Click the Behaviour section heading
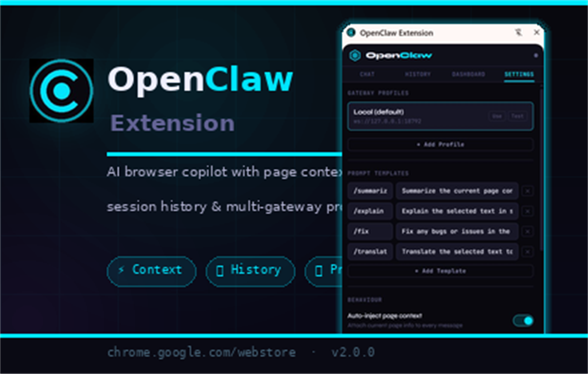 [x=365, y=300]
